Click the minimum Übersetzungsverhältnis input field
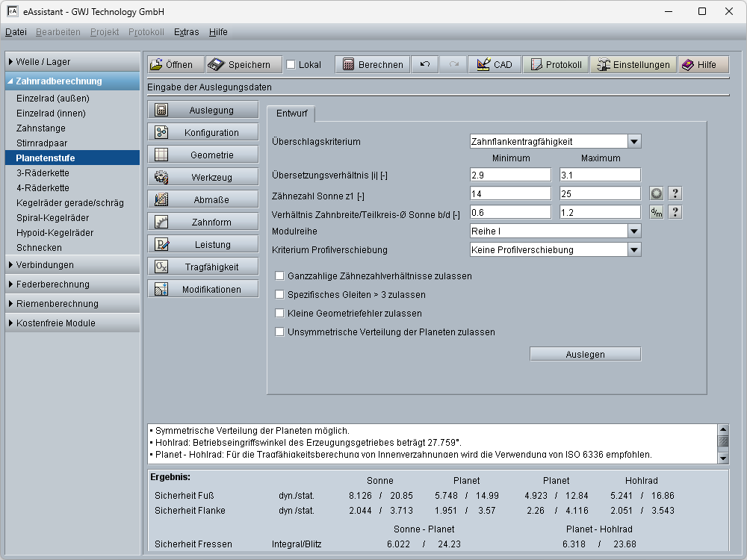Screen dimensions: 747x560 tap(510, 175)
